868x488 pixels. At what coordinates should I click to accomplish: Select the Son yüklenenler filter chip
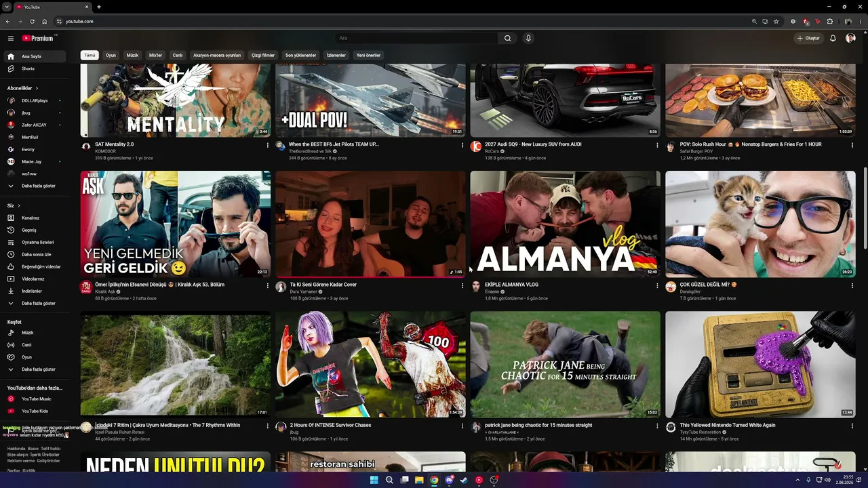(300, 55)
